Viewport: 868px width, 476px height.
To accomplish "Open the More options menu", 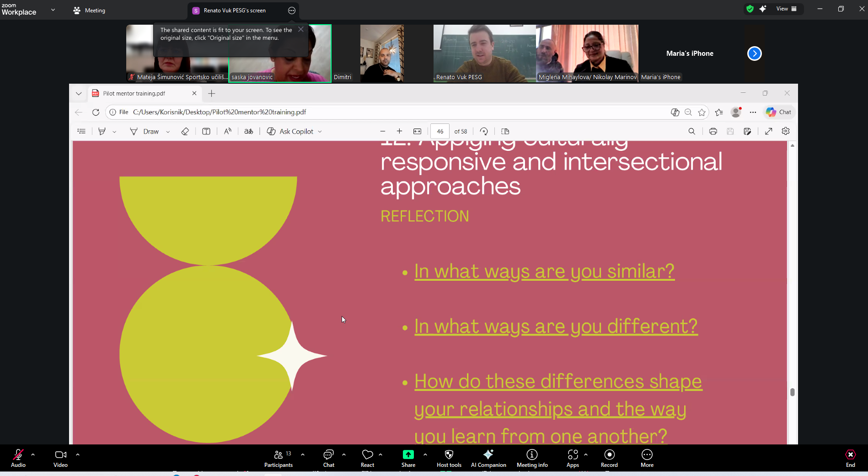I will 647,458.
